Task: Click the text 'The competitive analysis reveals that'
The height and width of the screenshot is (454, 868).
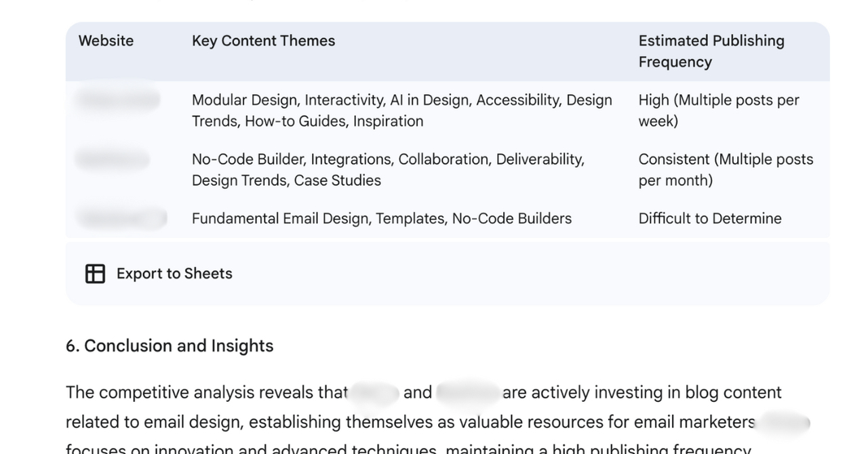Action: coord(207,393)
